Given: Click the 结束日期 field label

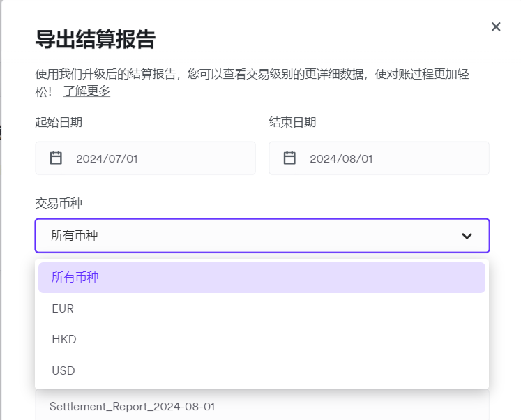Looking at the screenshot, I should (x=292, y=122).
